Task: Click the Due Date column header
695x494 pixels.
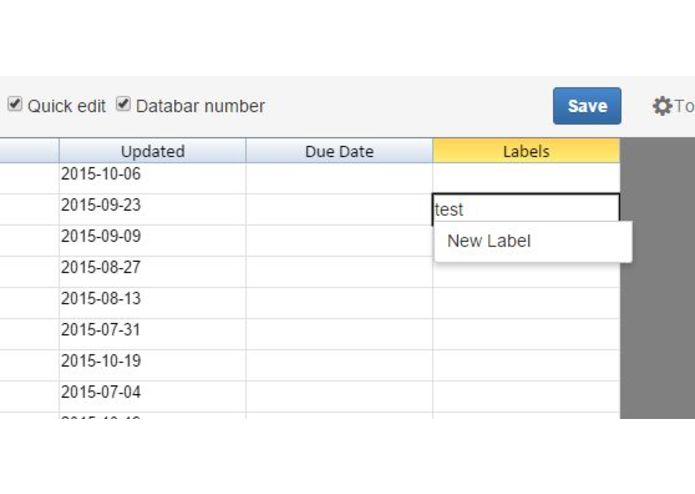Action: click(x=340, y=151)
